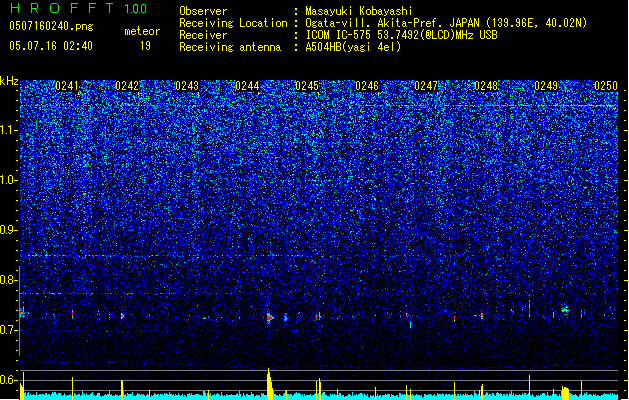Click the 0242 time marker
This screenshot has height=400, width=629.
(x=127, y=86)
